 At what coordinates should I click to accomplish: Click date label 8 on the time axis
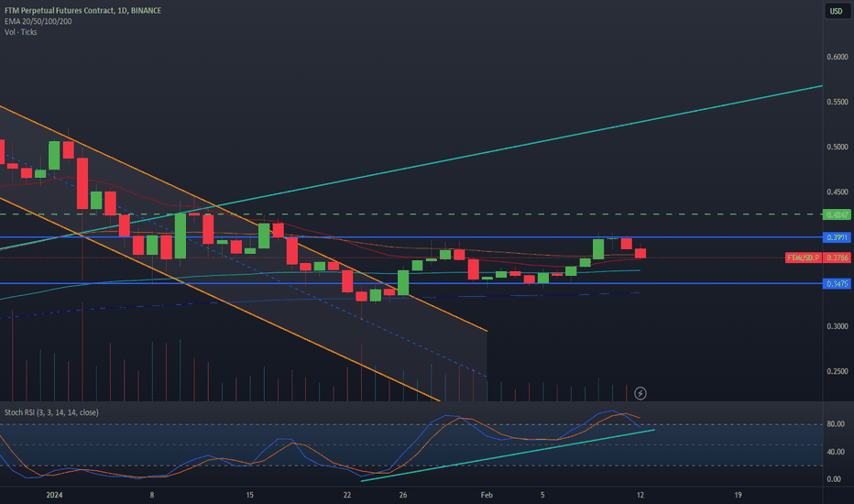[x=152, y=495]
